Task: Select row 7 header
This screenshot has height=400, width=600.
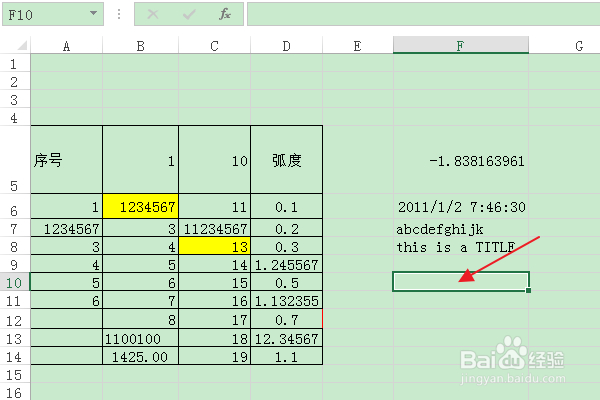Action: pyautogui.click(x=15, y=228)
